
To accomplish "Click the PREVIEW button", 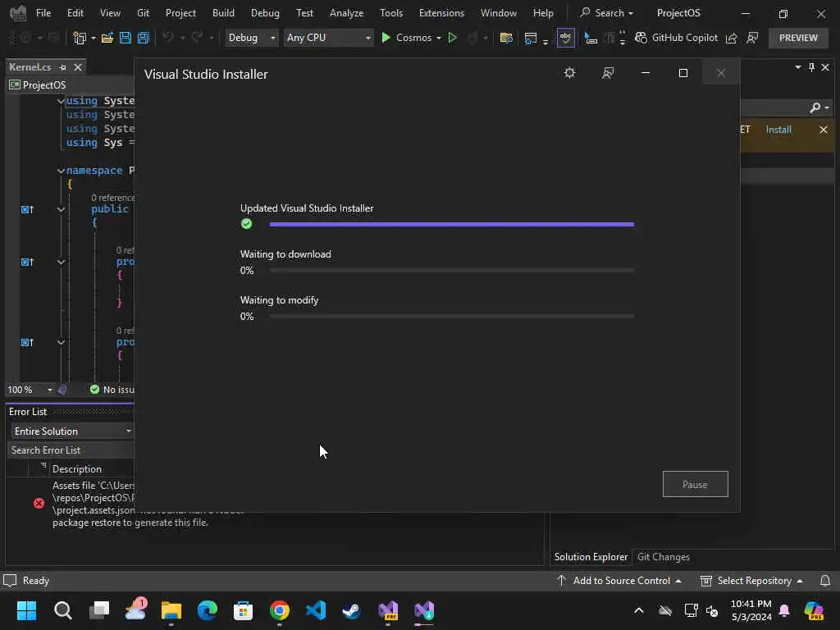I will [798, 38].
